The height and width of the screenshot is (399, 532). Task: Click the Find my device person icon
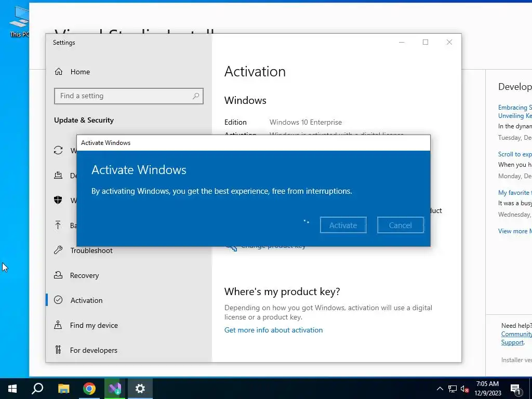pos(58,325)
